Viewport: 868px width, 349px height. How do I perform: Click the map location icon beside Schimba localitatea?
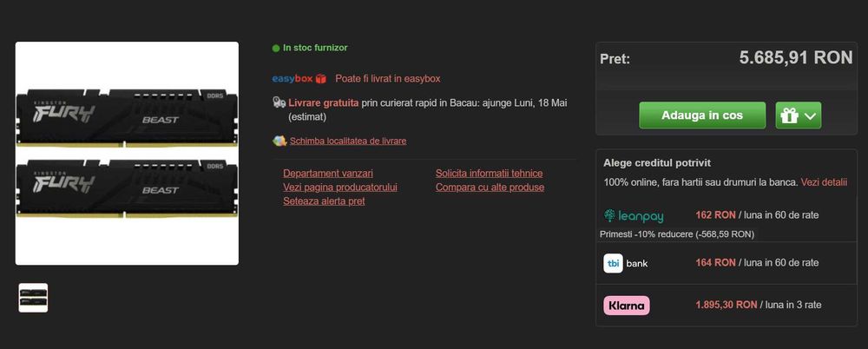(x=279, y=141)
